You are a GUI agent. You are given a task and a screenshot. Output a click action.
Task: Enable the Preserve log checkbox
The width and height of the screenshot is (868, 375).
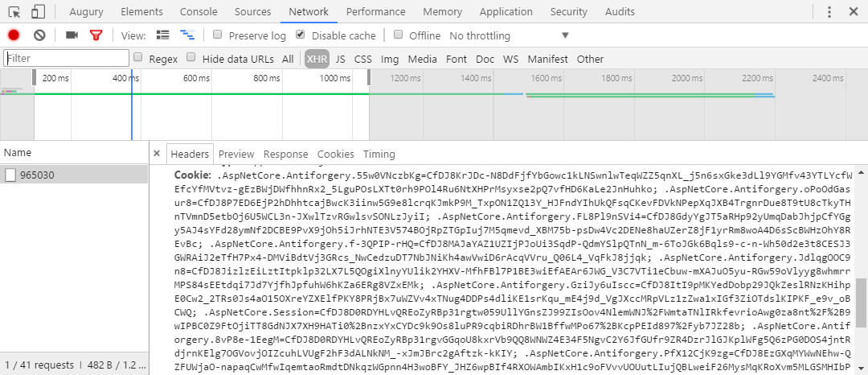(x=218, y=35)
